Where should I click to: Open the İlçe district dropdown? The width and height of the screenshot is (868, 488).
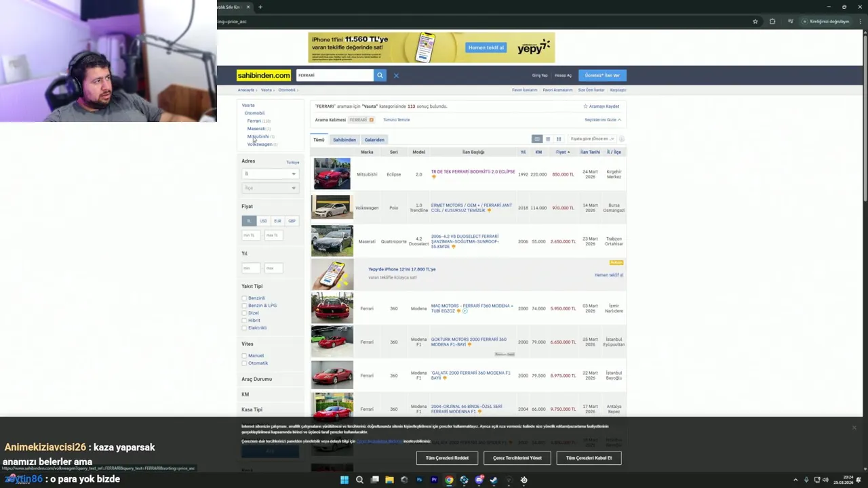pos(270,188)
